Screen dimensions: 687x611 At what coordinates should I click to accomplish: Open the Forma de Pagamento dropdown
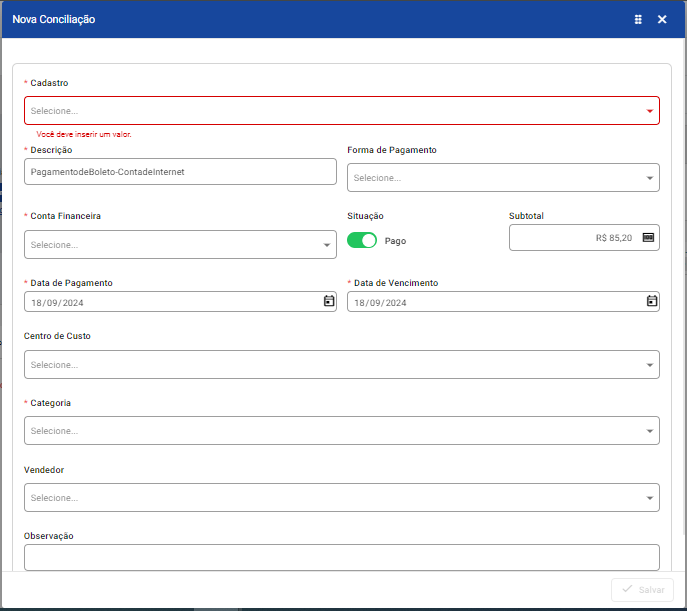point(502,177)
